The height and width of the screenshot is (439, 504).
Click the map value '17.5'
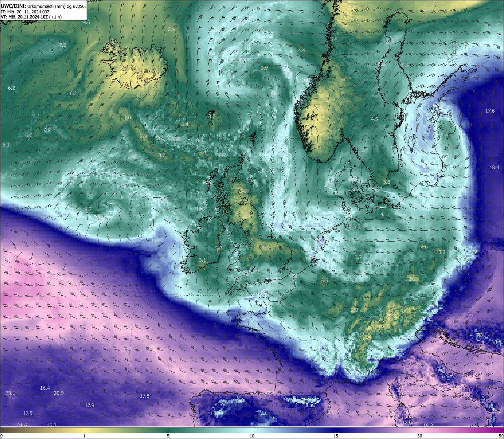click(x=28, y=413)
